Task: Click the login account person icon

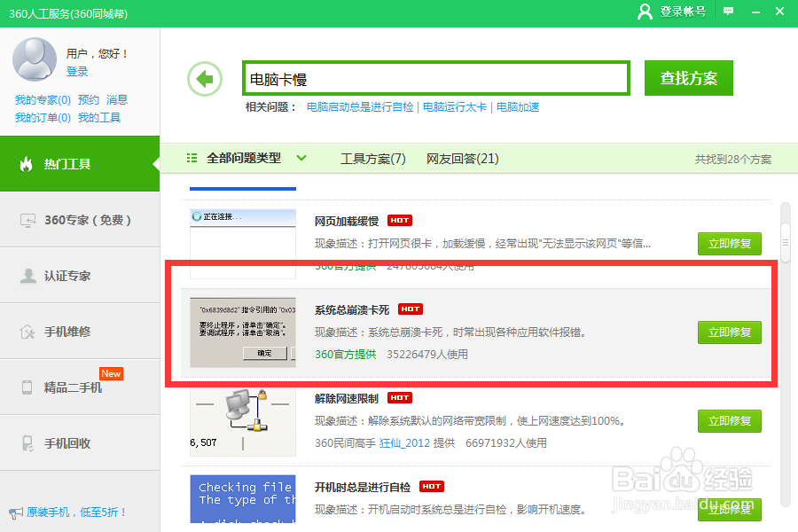Action: [x=645, y=12]
